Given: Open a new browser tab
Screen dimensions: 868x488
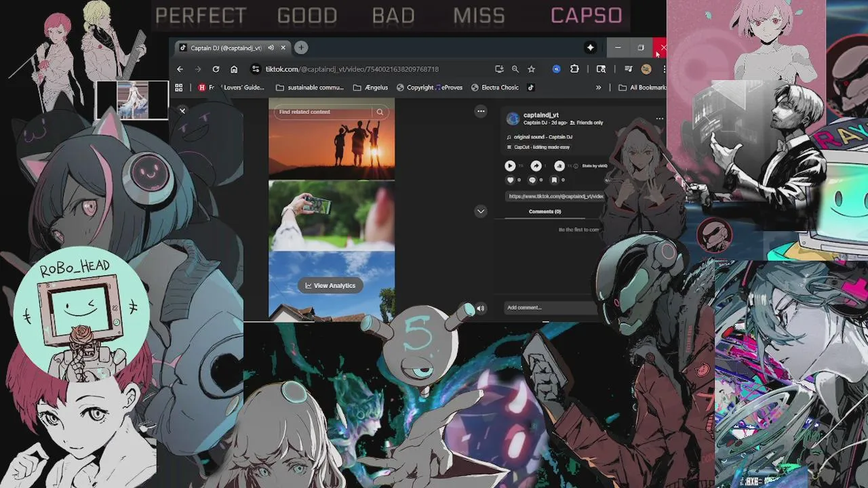Looking at the screenshot, I should pos(301,47).
